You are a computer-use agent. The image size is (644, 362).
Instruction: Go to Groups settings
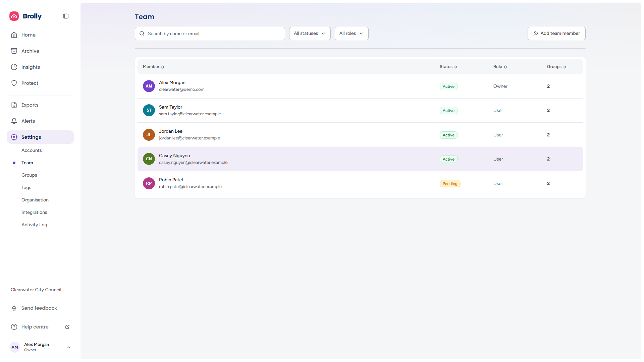click(29, 175)
